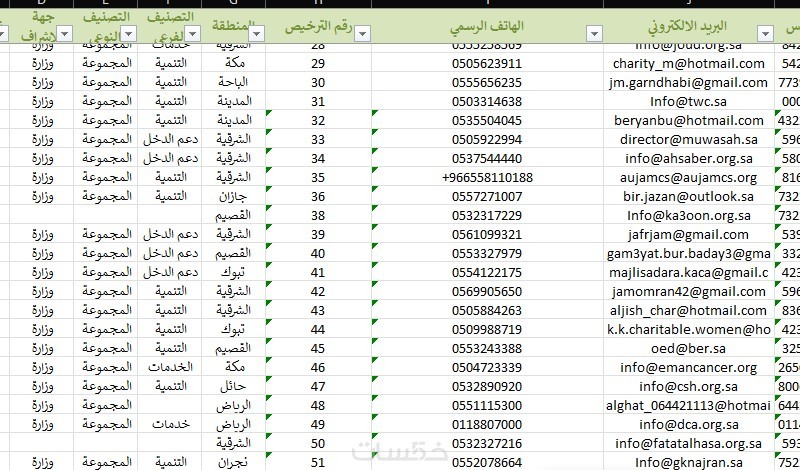Viewport: 800px width, 470px height.
Task: Select email cell jamomran42@gmail.com
Action: point(689,291)
